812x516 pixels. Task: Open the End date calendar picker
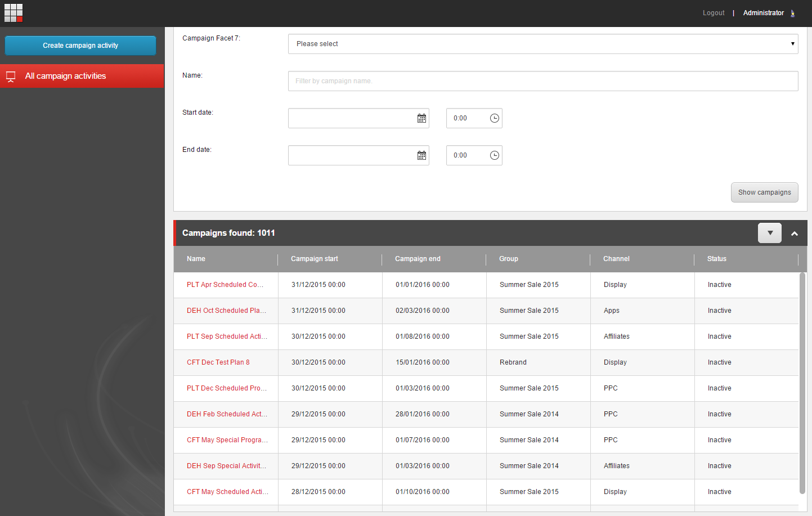point(421,155)
